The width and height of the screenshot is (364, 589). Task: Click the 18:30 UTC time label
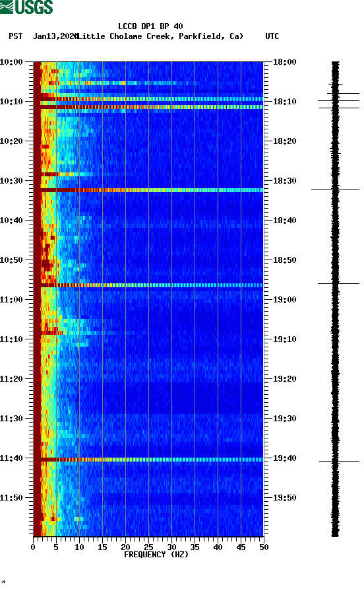pos(285,181)
